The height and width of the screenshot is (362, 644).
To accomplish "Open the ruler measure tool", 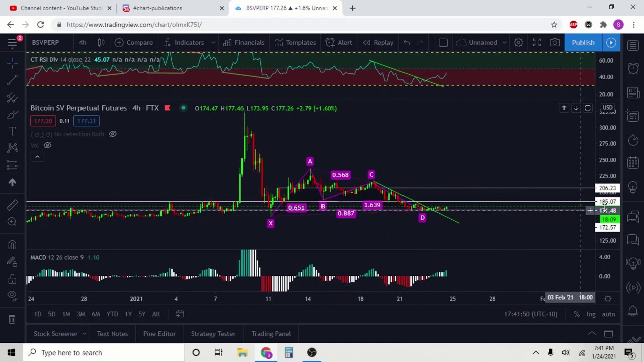I will click(x=12, y=205).
